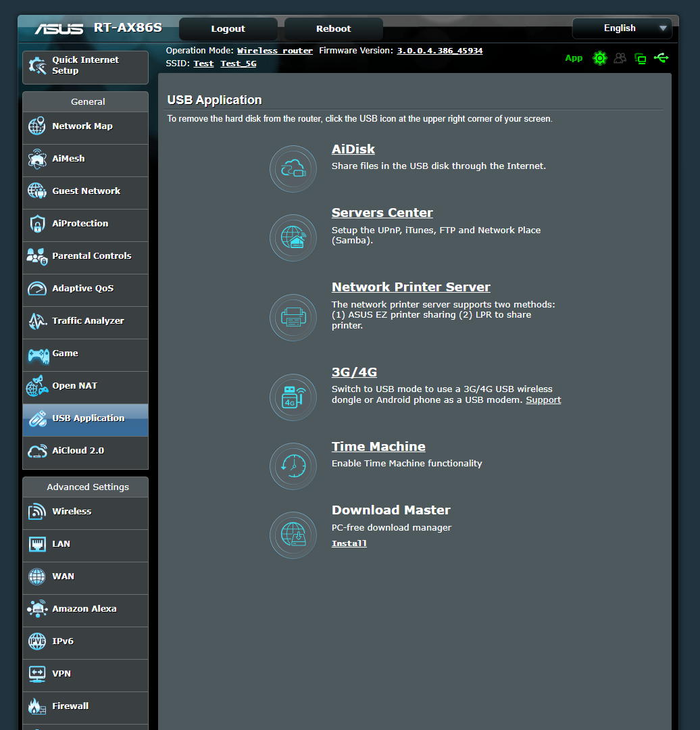
Task: Click the 3G/4G USB dongle icon
Action: point(293,397)
